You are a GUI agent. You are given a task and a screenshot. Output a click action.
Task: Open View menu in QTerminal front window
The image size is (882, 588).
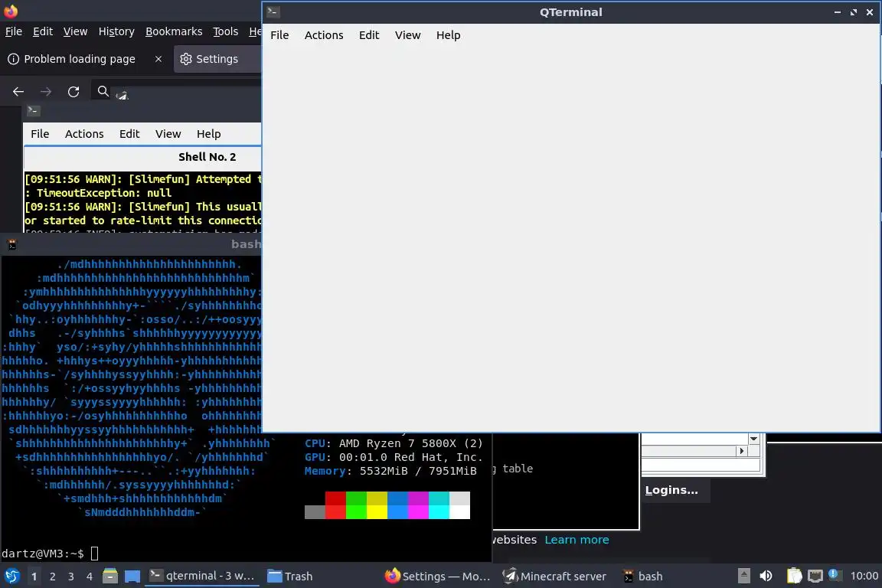coord(407,35)
